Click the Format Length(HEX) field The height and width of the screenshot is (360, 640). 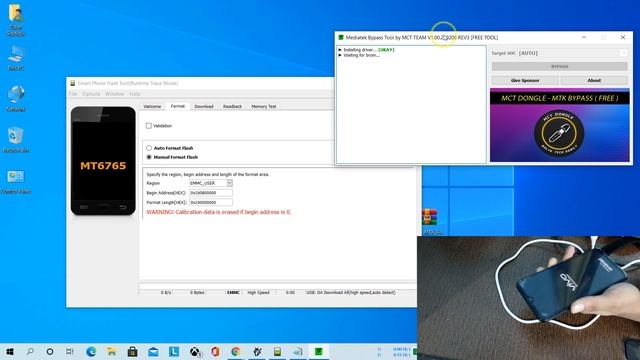[x=211, y=202]
